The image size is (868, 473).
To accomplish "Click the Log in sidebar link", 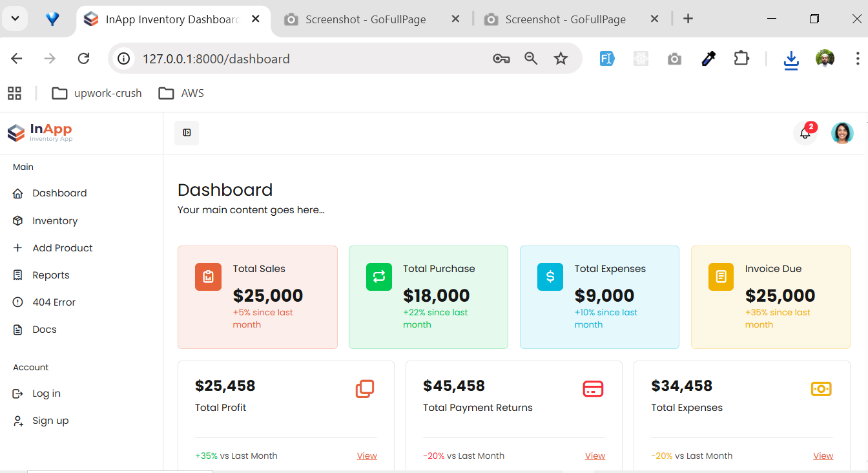I will pyautogui.click(x=46, y=394).
